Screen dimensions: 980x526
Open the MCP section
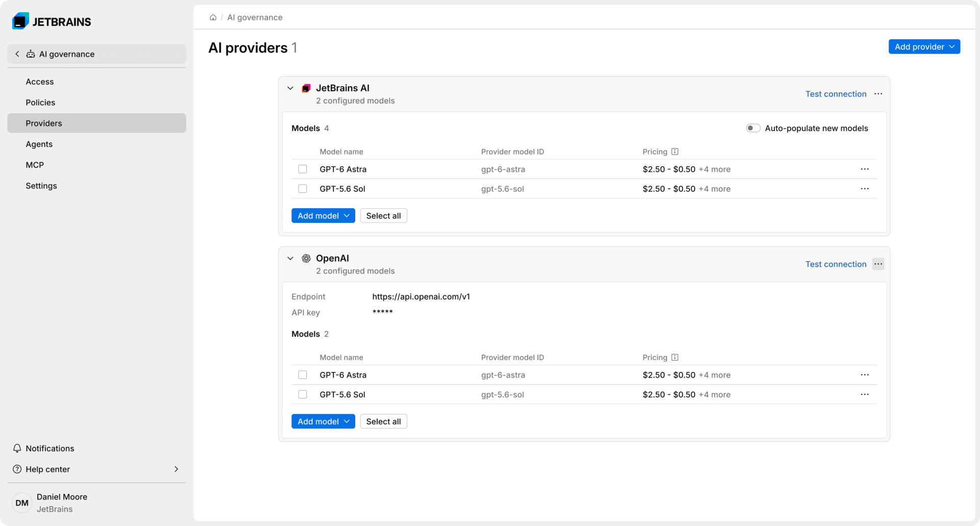pos(96,165)
